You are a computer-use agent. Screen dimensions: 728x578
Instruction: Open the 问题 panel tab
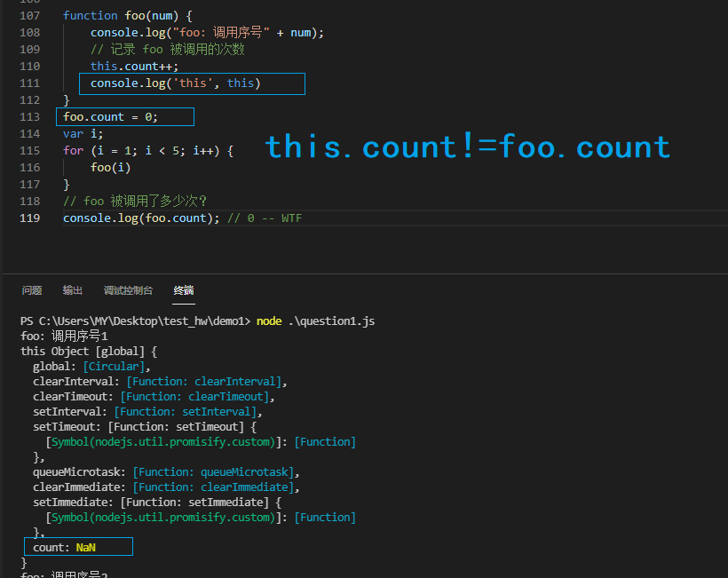32,290
